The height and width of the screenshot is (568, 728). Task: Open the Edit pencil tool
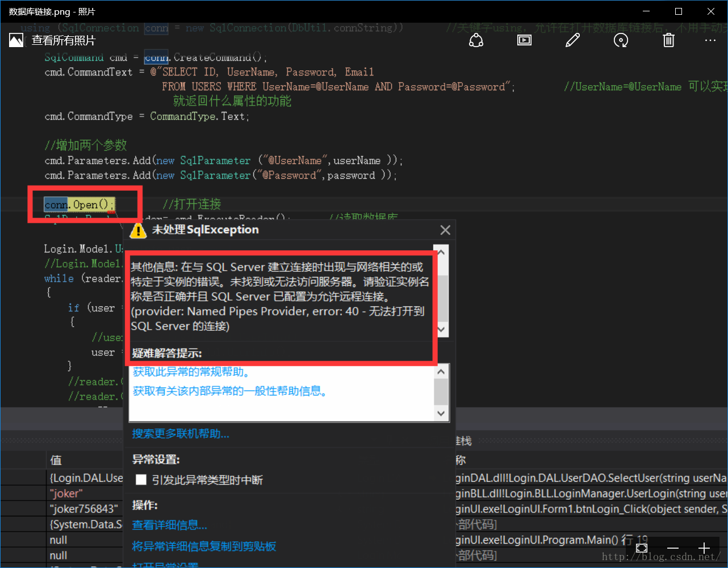572,40
